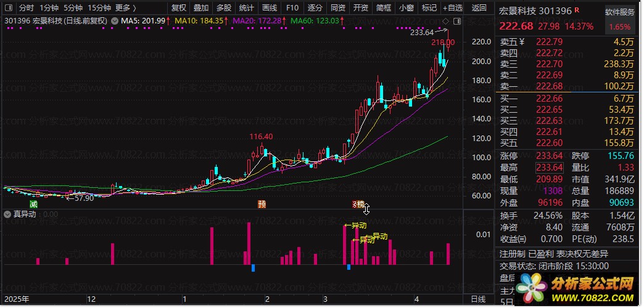
Task: Select the 5分钟 period tab
Action: (x=73, y=7)
